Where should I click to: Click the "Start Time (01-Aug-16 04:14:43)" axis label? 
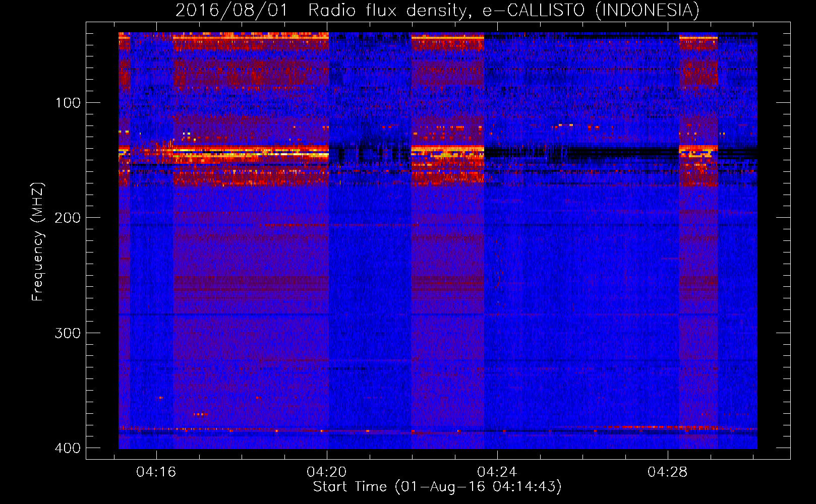tap(437, 487)
